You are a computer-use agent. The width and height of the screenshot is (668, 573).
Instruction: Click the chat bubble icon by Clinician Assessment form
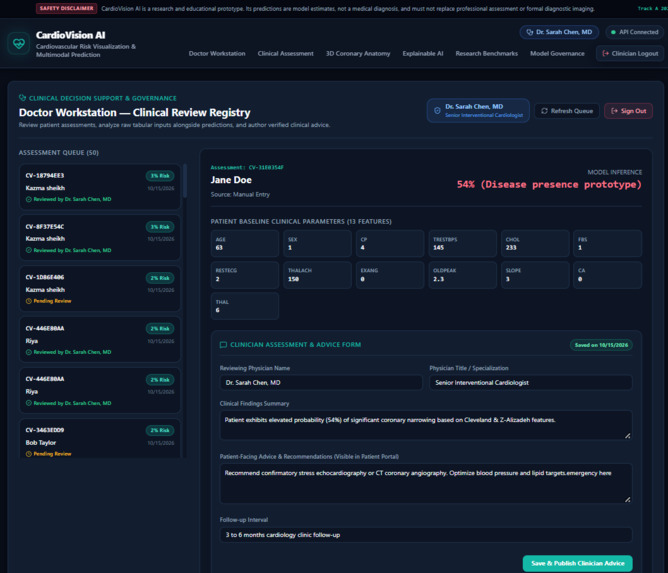pos(223,345)
